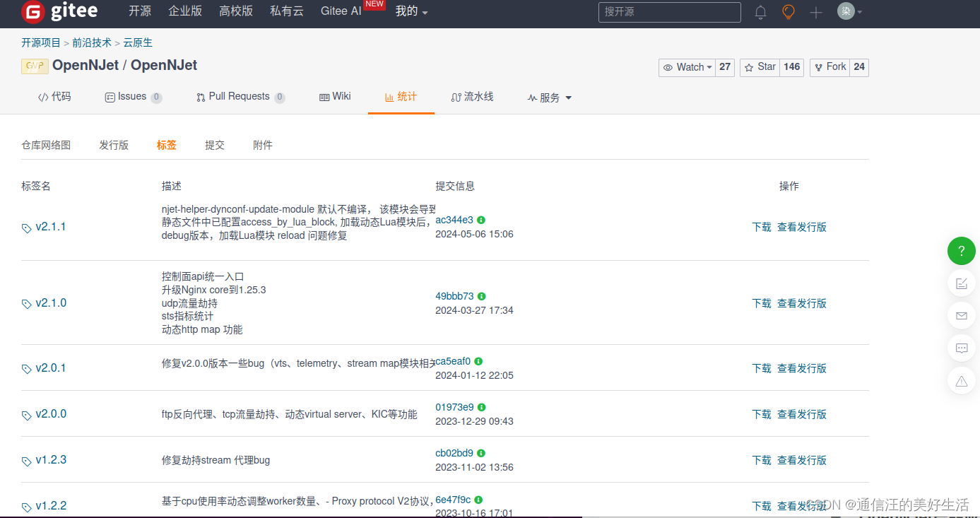The width and height of the screenshot is (980, 518).
Task: Switch to 发行版 sub-tab
Action: (114, 145)
